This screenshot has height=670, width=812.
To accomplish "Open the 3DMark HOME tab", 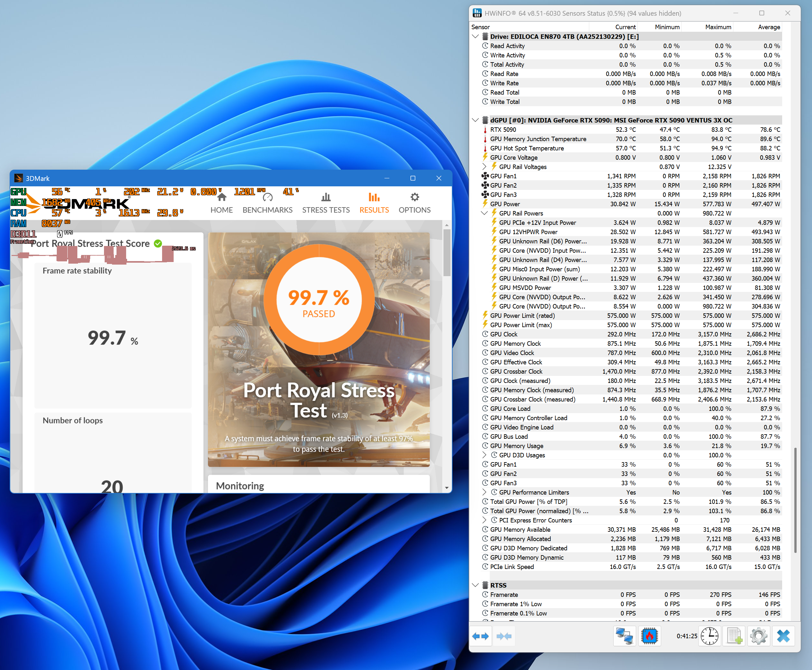I will point(222,203).
